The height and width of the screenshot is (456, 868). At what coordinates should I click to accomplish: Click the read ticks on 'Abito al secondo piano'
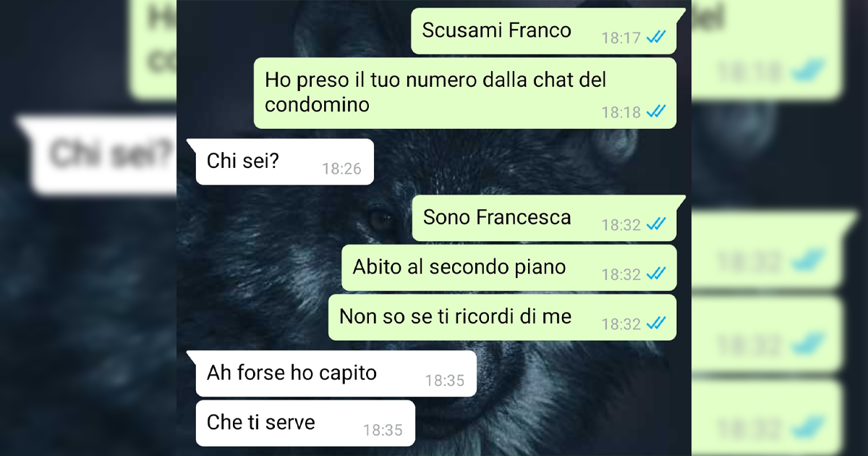coord(656,274)
